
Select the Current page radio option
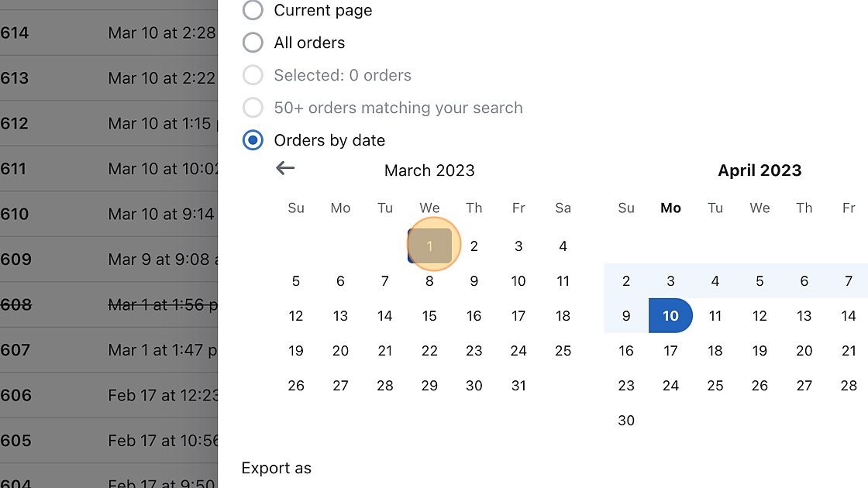pyautogui.click(x=253, y=10)
